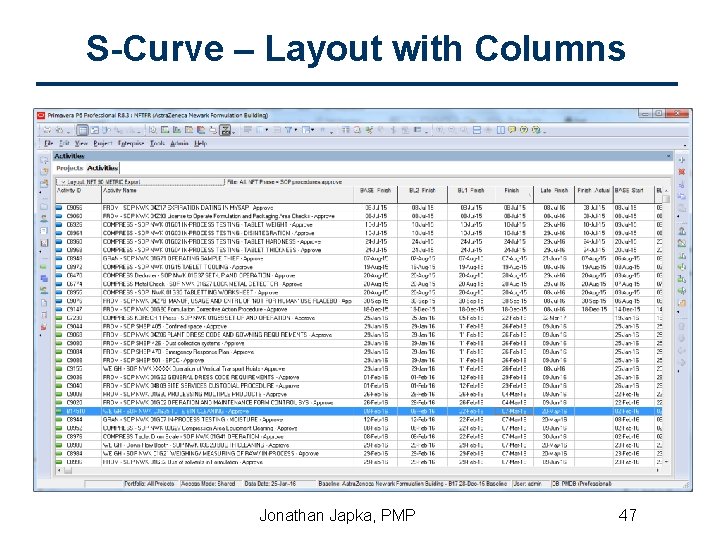The height and width of the screenshot is (540, 720).
Task: Open the Edit menu
Action: (x=64, y=143)
